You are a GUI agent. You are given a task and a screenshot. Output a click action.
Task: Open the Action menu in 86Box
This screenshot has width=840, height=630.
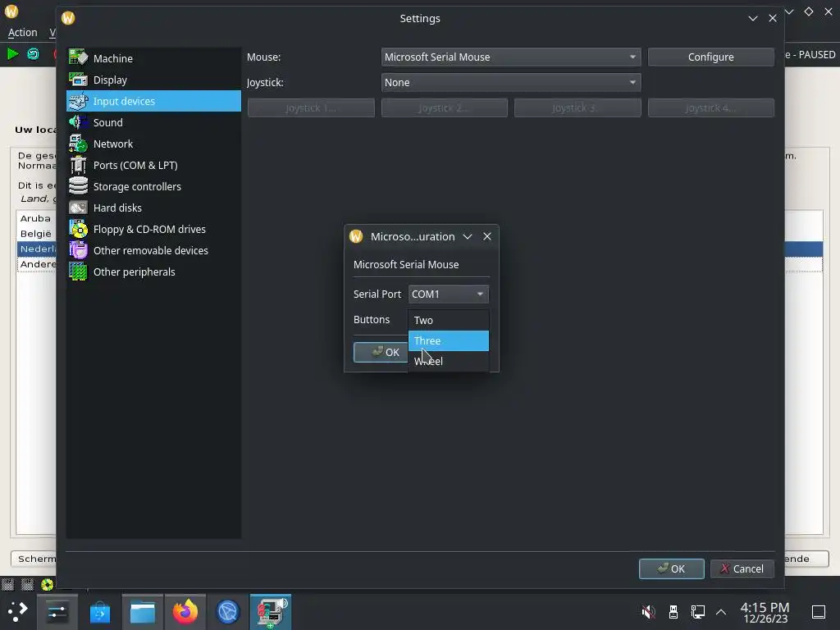pyautogui.click(x=22, y=33)
